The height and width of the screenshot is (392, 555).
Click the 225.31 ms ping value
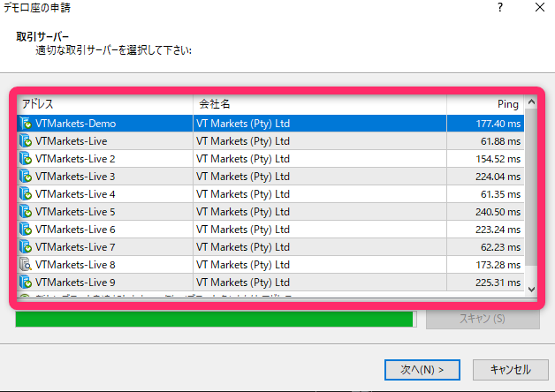click(498, 283)
